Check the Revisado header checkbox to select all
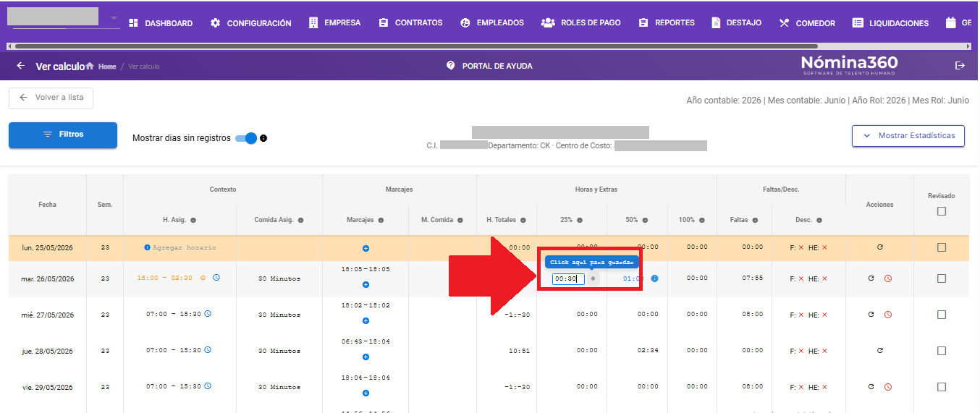The width and height of the screenshot is (980, 413). click(941, 211)
